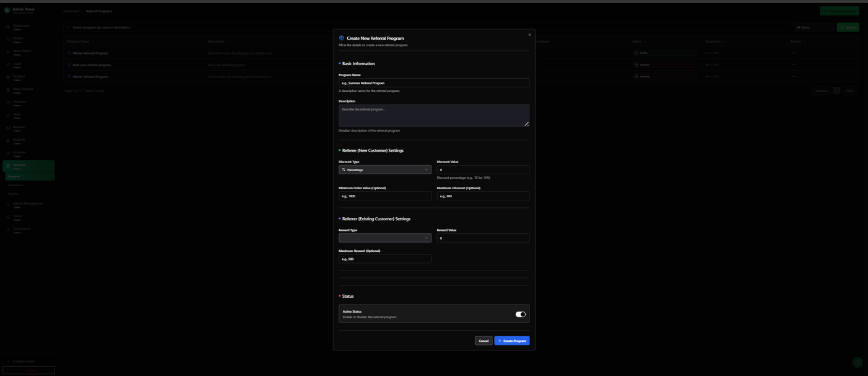Open the Transactions submenu item

(x=15, y=185)
